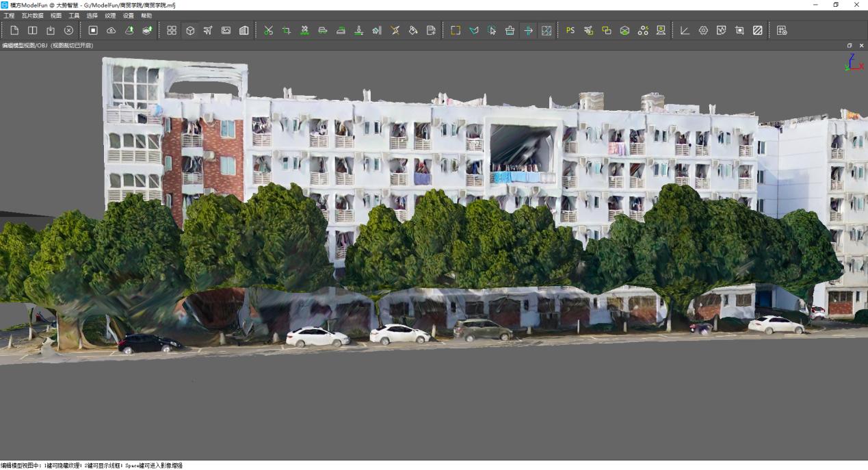
Task: Switch to the 3D cube model view
Action: [x=190, y=30]
